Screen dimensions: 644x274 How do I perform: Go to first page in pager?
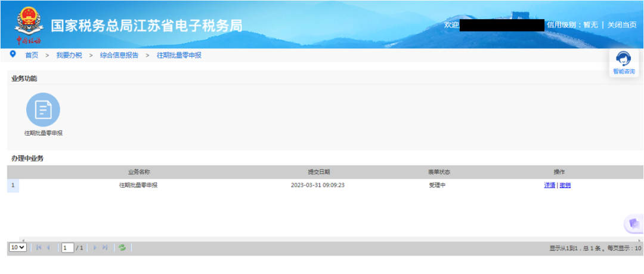pos(39,248)
